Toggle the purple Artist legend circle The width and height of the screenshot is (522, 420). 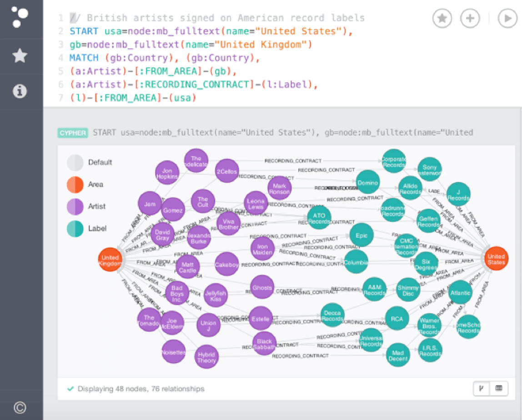point(75,206)
